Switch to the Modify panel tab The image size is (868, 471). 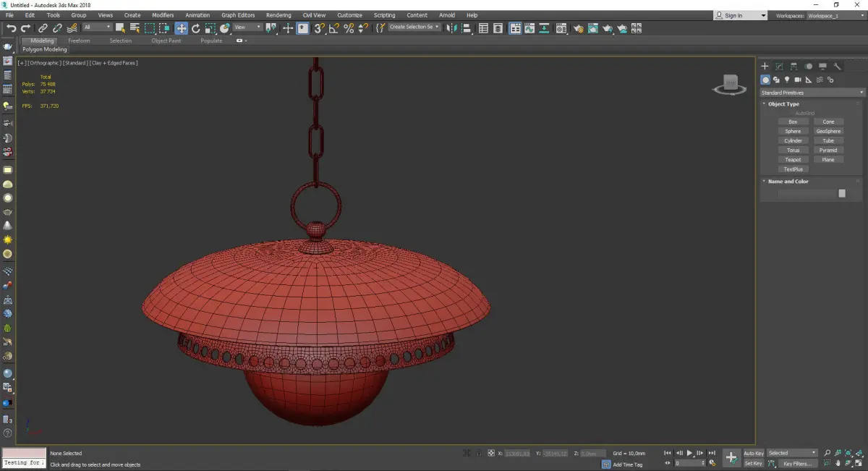(x=779, y=66)
